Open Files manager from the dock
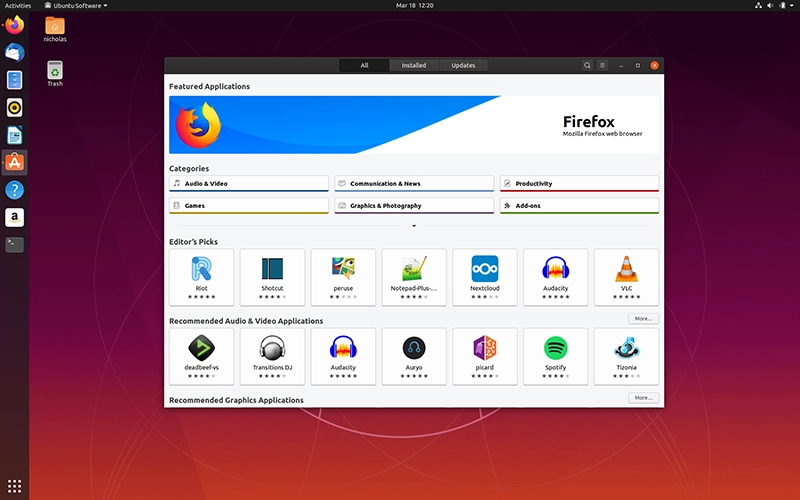Image resolution: width=800 pixels, height=500 pixels. 14,80
